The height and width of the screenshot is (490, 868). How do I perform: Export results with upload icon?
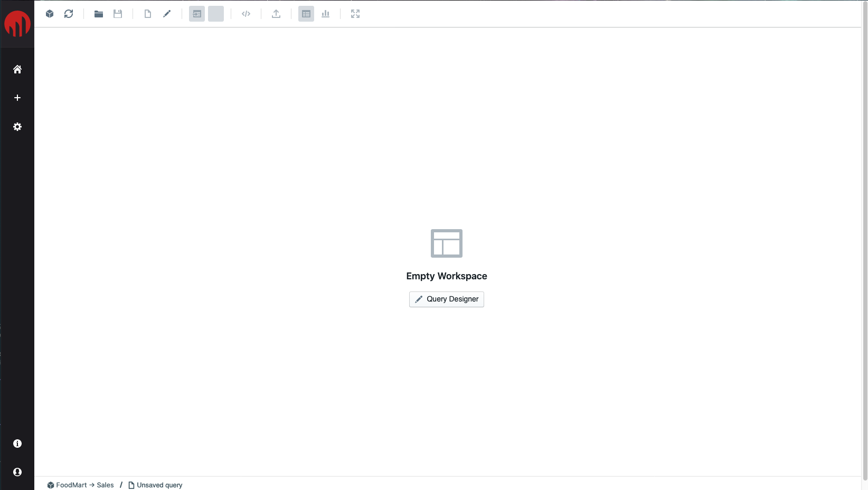(x=276, y=14)
